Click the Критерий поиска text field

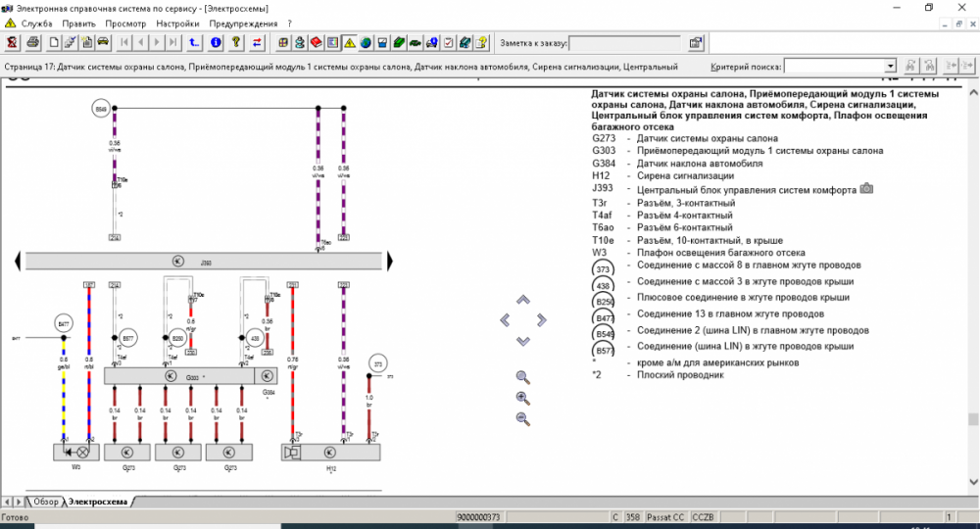point(833,66)
